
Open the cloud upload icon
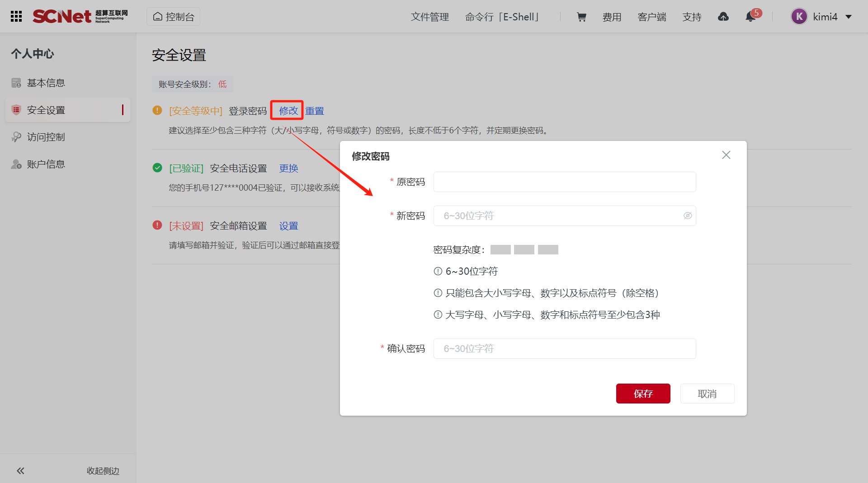point(723,17)
